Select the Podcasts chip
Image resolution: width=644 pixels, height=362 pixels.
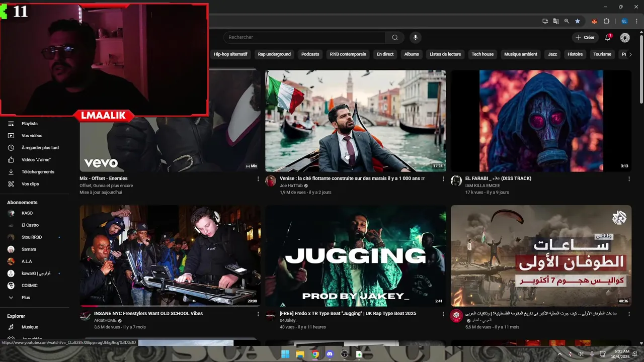(310, 54)
